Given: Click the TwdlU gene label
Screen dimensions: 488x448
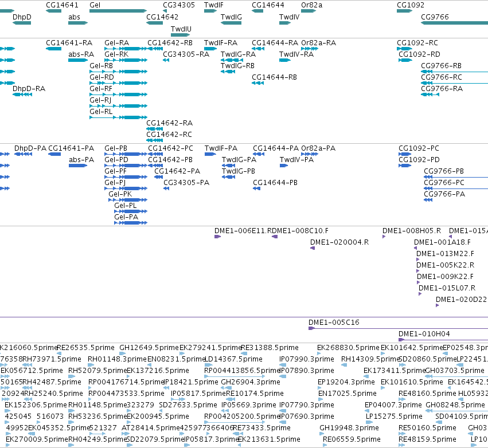Looking at the screenshot, I should 181,29.
